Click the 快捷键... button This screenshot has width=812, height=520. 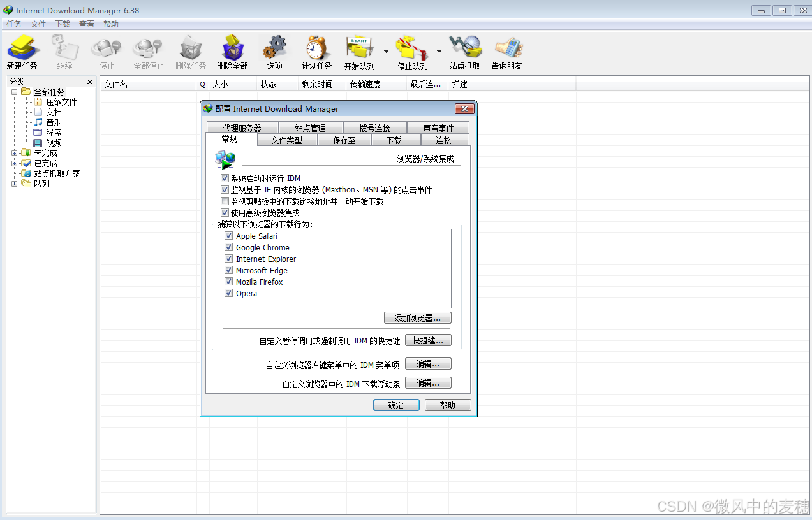click(x=428, y=340)
